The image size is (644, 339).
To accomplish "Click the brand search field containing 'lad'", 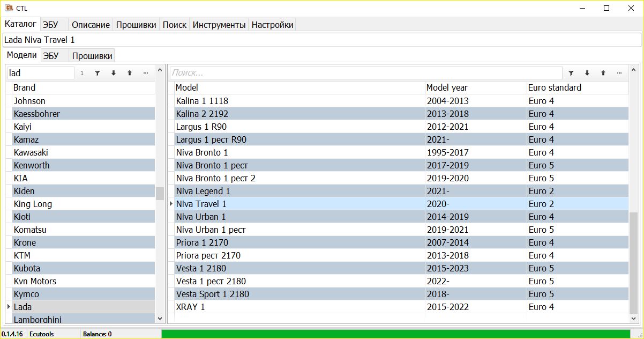I will [41, 73].
